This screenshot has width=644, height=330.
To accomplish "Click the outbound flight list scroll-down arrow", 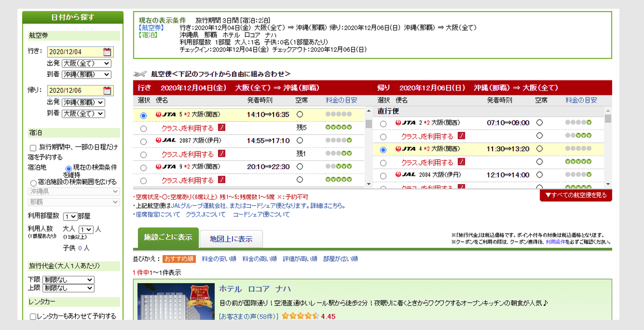I will point(368,184).
